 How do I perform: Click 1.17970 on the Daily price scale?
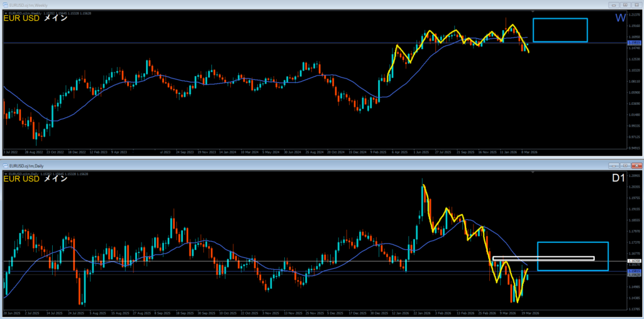(635, 232)
